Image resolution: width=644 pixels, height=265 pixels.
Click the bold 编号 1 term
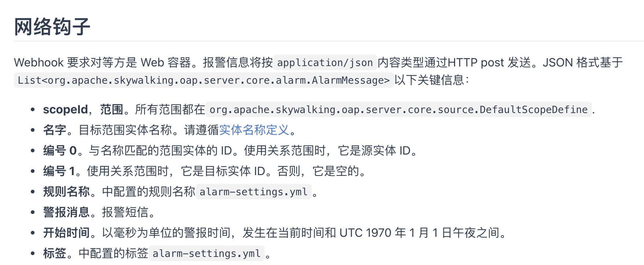tap(59, 171)
